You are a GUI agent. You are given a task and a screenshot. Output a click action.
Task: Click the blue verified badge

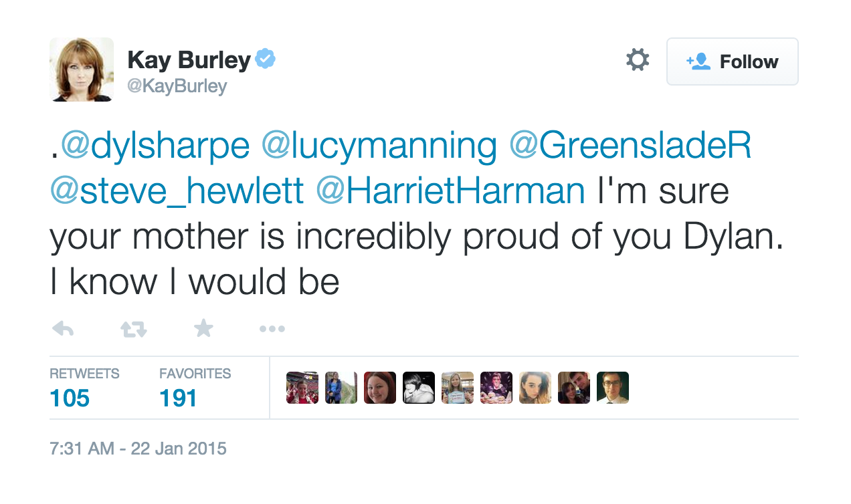click(266, 60)
